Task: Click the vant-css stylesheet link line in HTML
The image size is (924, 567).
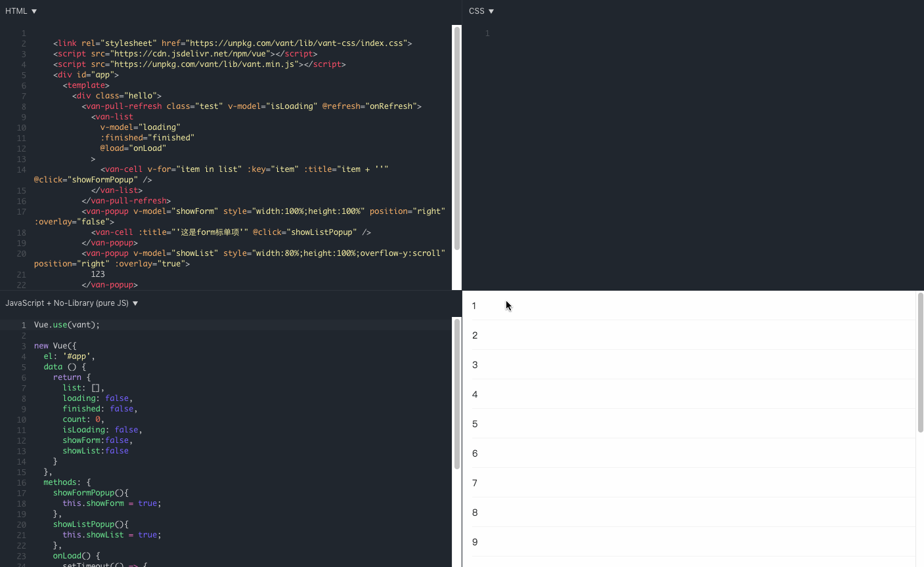Action: 232,43
